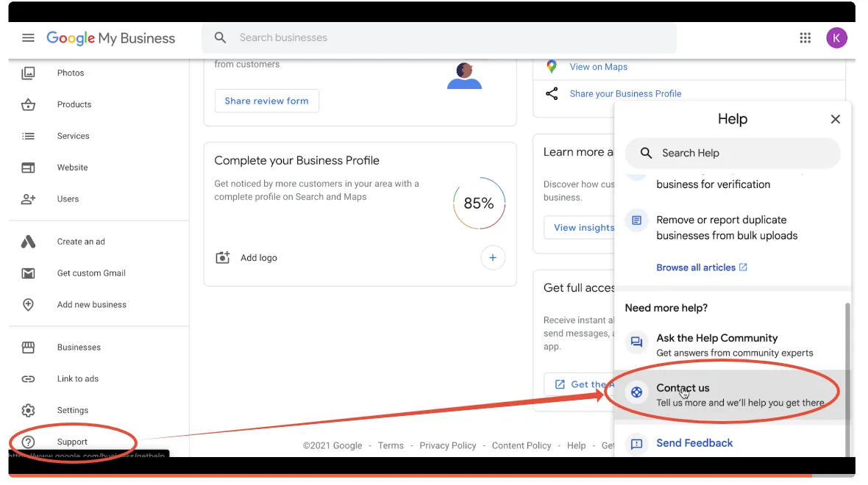Click the Add new business pin icon
Screen dimensions: 868x485
tap(28, 305)
